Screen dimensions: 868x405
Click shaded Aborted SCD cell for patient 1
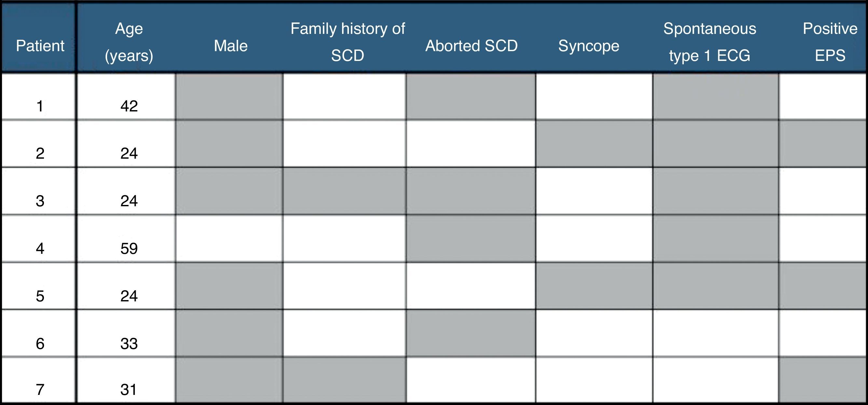pyautogui.click(x=471, y=96)
